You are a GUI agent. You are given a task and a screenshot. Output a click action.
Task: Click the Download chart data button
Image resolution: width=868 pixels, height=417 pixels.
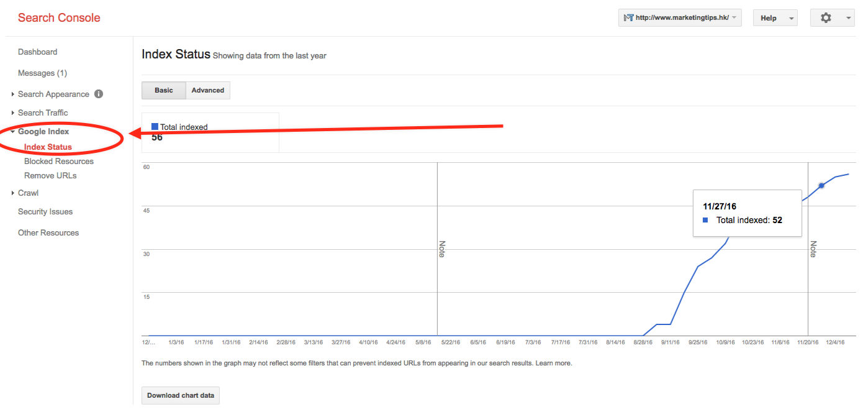[181, 396]
